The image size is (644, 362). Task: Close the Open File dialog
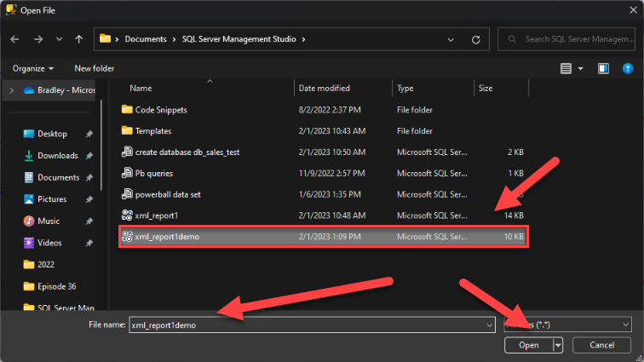[633, 10]
